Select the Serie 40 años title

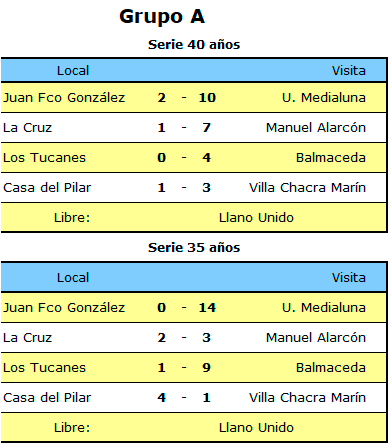(x=194, y=45)
